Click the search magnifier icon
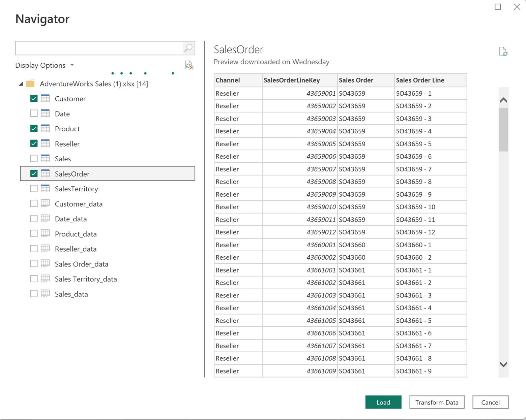Viewport: 526px width, 420px height. 188,48
